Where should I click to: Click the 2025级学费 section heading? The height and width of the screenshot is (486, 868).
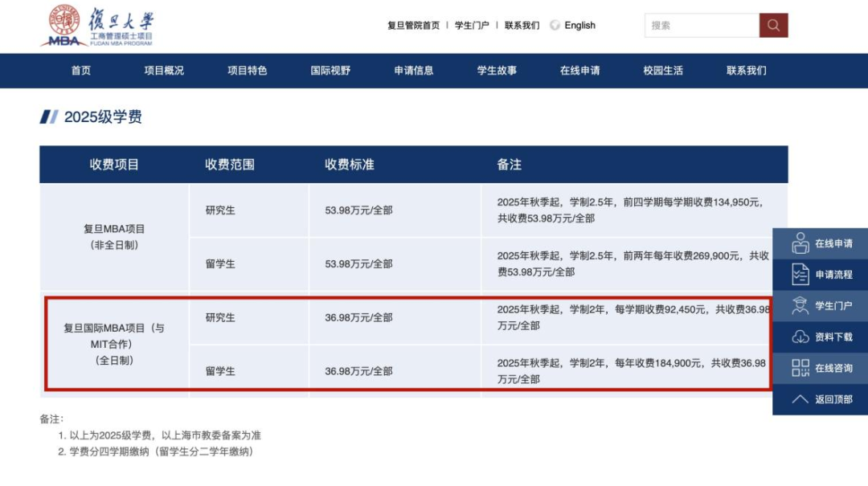coord(103,116)
